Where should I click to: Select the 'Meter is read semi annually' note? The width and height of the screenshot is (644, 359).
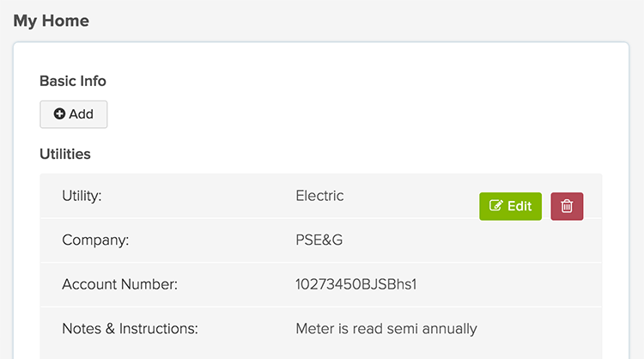(386, 328)
